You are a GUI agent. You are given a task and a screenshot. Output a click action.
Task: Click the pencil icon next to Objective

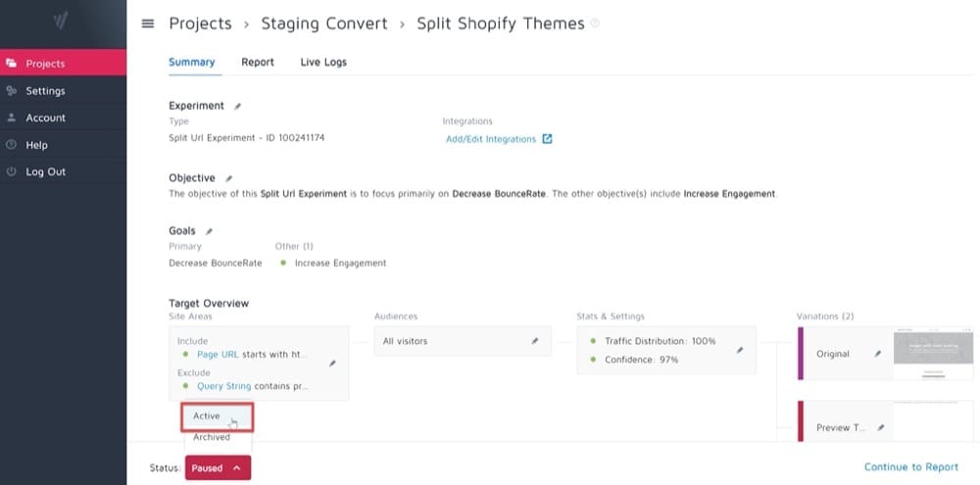(x=228, y=178)
